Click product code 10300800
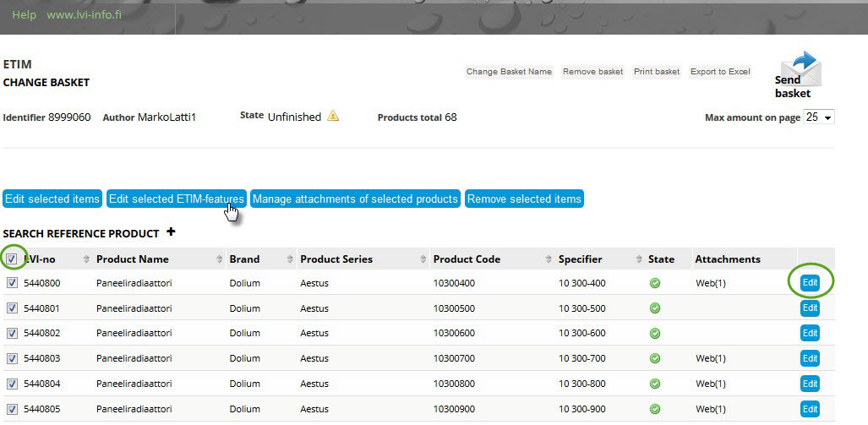The image size is (868, 425). point(454,384)
